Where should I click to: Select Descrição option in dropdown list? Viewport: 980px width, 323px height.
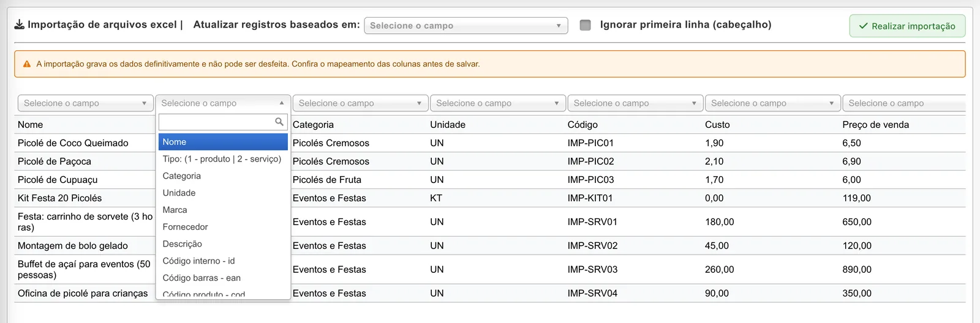point(223,244)
